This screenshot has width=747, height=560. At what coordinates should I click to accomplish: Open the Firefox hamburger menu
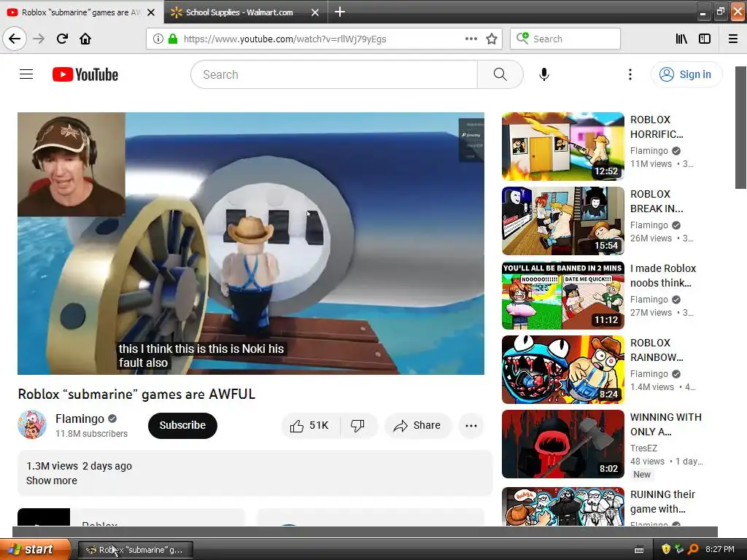733,39
